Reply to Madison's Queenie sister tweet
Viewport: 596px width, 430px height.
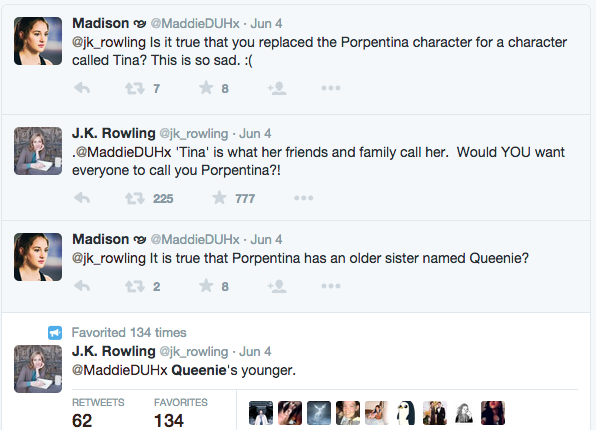[82, 286]
